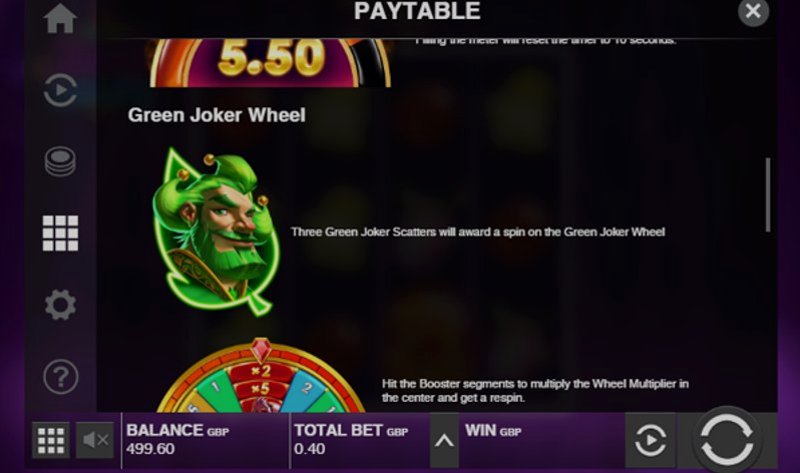The image size is (800, 473).
Task: Open the question mark help icon
Action: [x=60, y=377]
